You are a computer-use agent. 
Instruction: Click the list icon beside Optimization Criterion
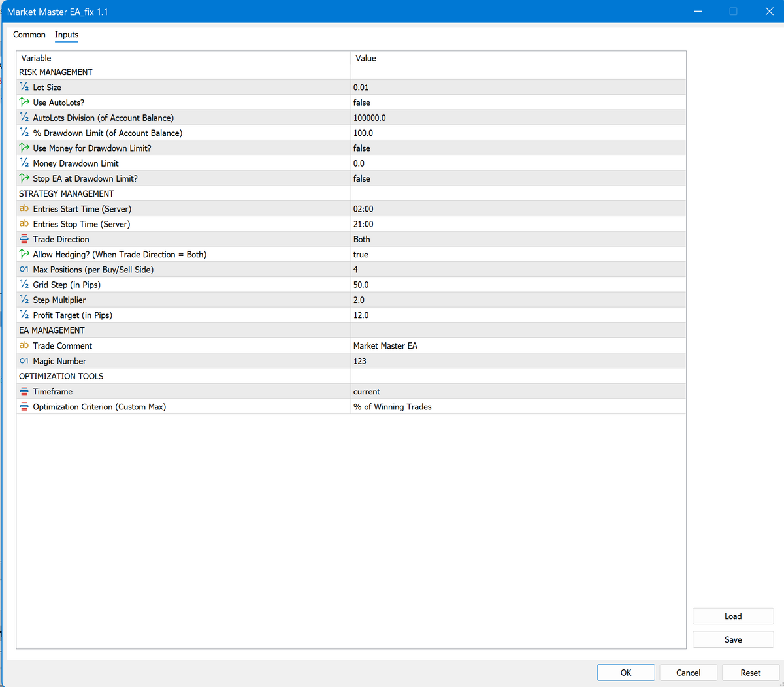tap(24, 406)
